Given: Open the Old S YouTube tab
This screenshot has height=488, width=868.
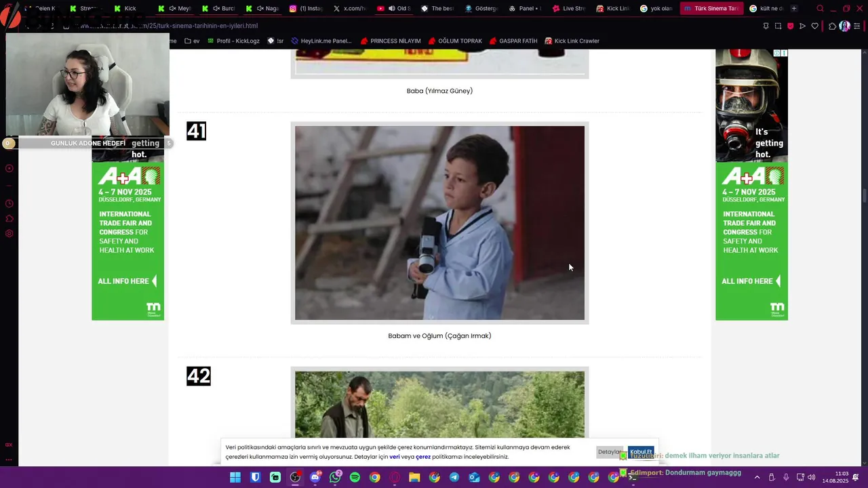Looking at the screenshot, I should (394, 8).
